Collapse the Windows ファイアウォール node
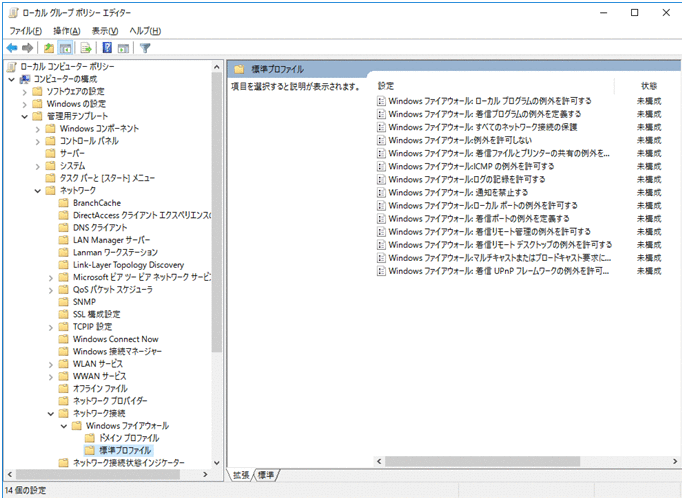This screenshot has width=685, height=503. coord(64,426)
